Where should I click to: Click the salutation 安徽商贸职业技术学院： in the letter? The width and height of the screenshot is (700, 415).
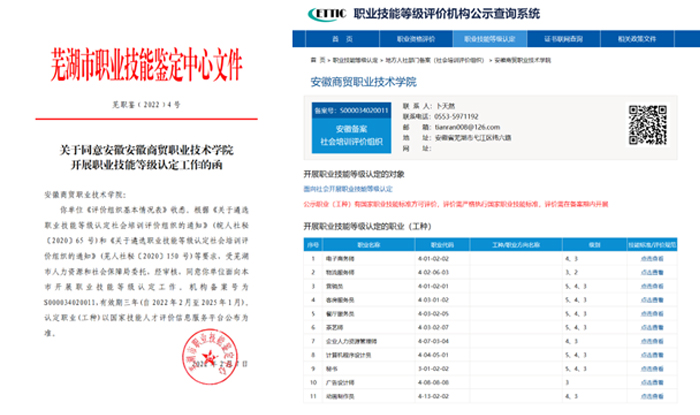[85, 195]
